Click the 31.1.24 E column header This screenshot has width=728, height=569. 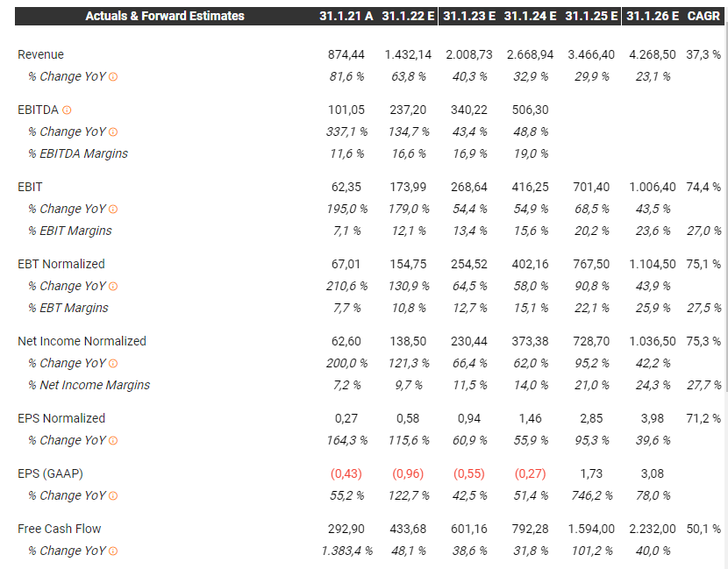(x=530, y=16)
